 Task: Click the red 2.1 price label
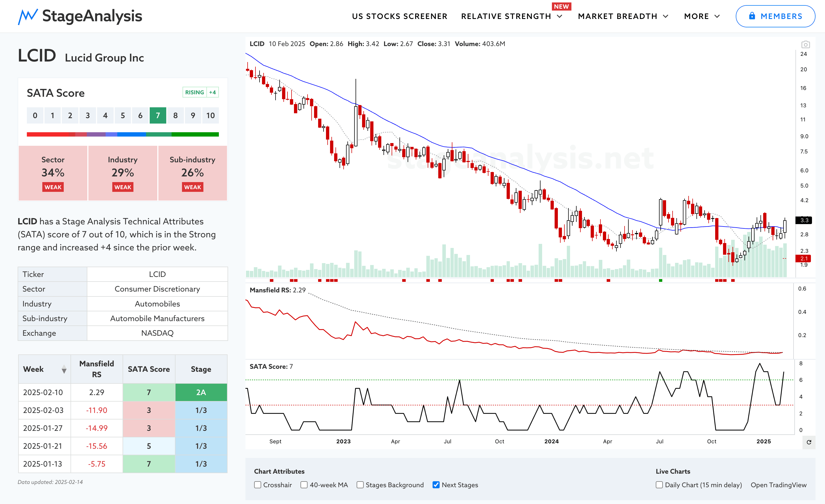point(804,258)
